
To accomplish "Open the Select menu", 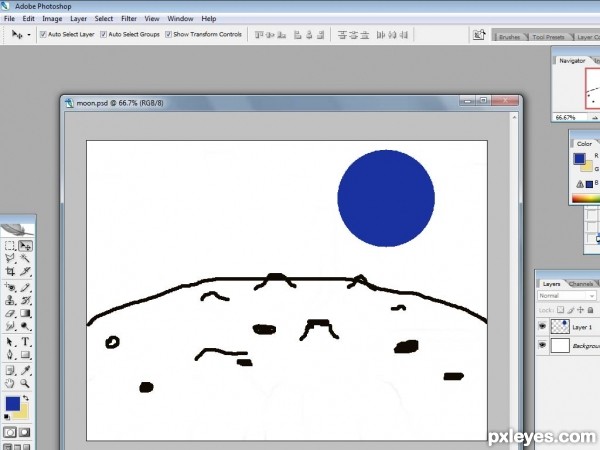I will coord(104,19).
